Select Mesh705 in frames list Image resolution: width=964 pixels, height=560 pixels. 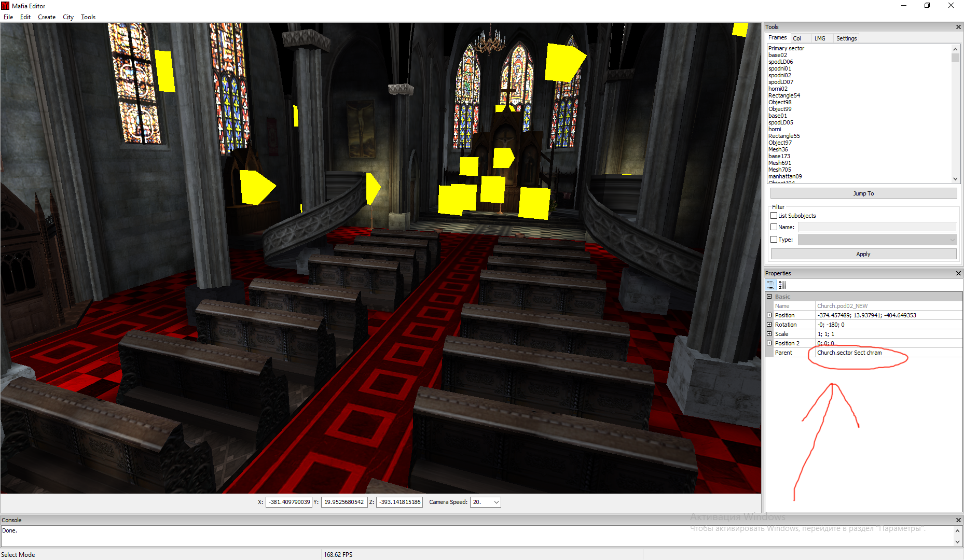click(780, 170)
